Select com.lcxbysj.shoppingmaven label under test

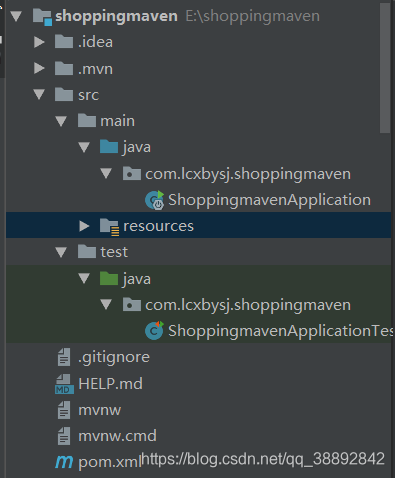(x=248, y=305)
